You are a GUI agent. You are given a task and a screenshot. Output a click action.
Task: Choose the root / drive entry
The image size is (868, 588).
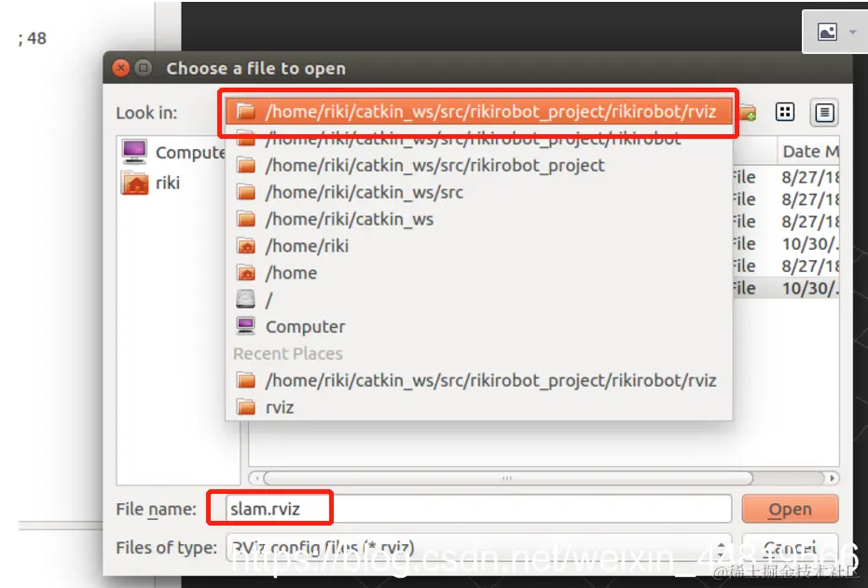(479, 300)
